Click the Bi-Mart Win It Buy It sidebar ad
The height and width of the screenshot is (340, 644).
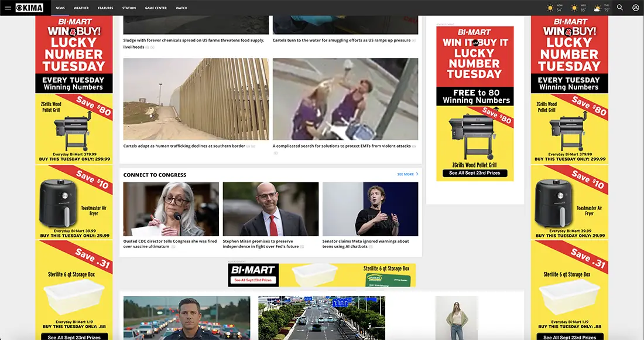(x=475, y=104)
